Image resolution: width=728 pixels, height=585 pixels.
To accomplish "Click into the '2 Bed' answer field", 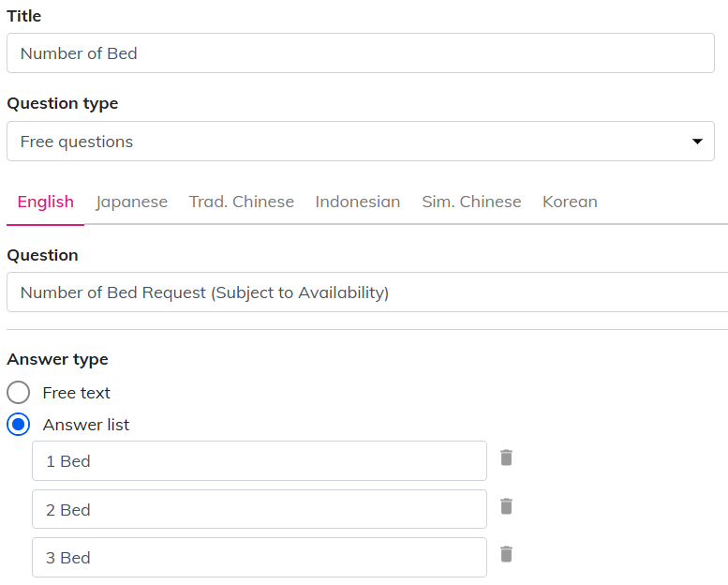I will pyautogui.click(x=259, y=509).
